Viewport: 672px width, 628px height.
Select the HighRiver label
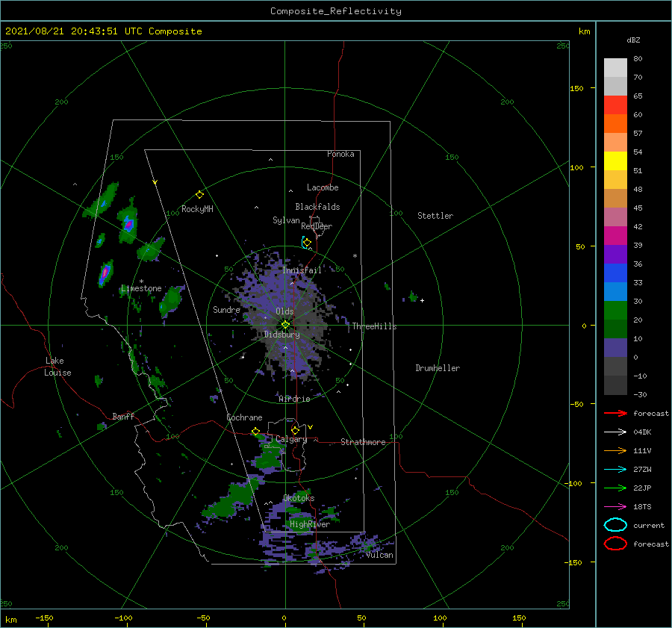click(310, 524)
